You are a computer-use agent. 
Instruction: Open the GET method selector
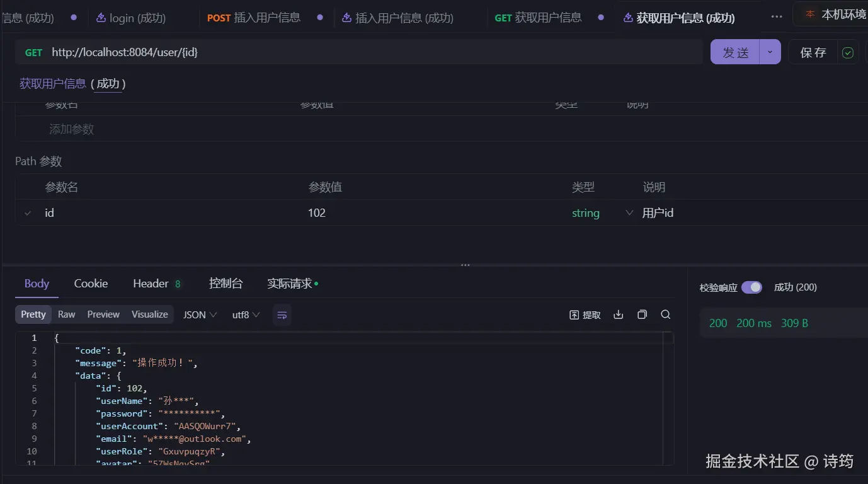(x=33, y=52)
